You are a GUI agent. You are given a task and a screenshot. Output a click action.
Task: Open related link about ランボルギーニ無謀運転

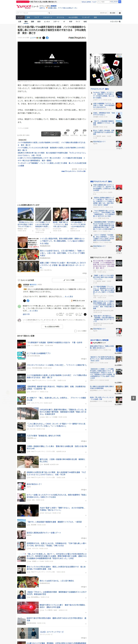tap(52, 164)
